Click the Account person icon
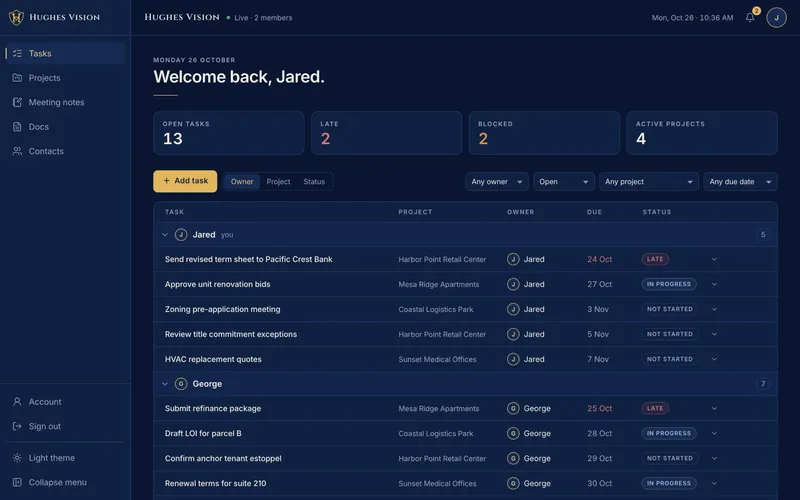This screenshot has width=800, height=500. coord(17,402)
